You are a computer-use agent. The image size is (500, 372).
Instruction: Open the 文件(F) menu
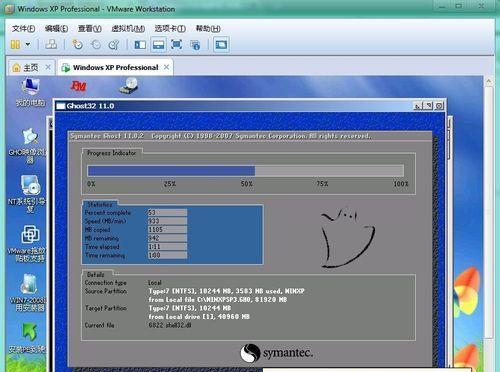(23, 29)
